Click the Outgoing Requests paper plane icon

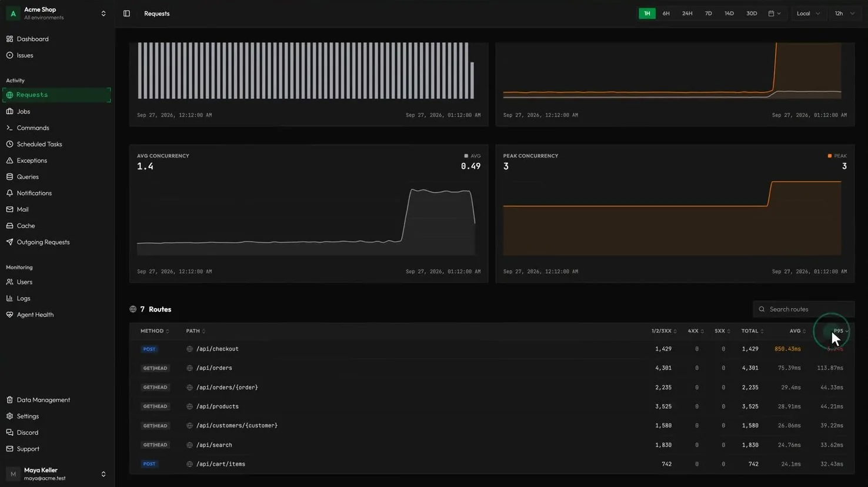coord(9,242)
